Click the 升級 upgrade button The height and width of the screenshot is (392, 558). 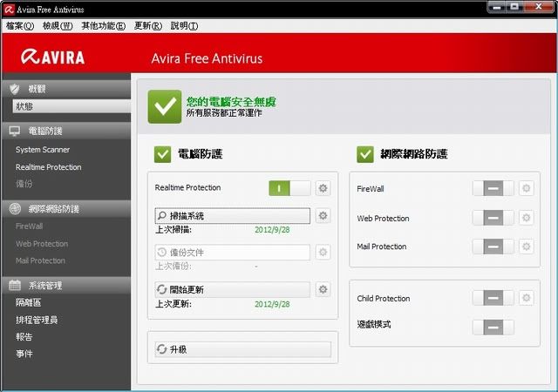(x=243, y=349)
